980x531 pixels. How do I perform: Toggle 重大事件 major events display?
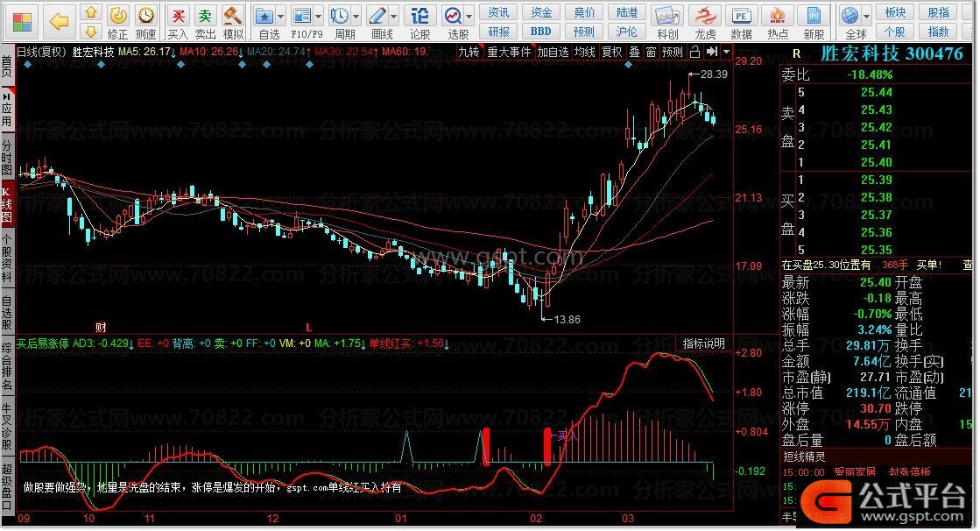pos(509,52)
